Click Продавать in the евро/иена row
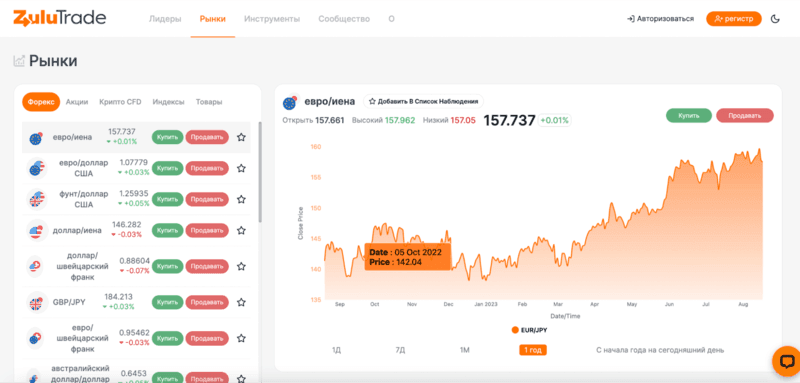This screenshot has height=383, width=800. pos(207,137)
